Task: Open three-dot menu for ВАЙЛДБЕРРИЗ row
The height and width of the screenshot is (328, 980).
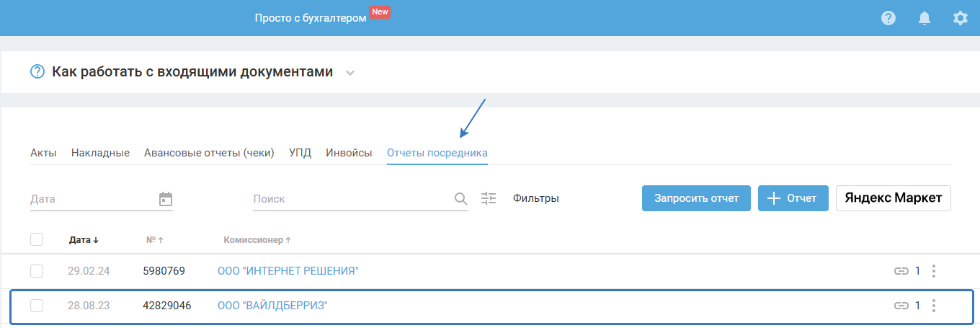Action: pos(934,306)
